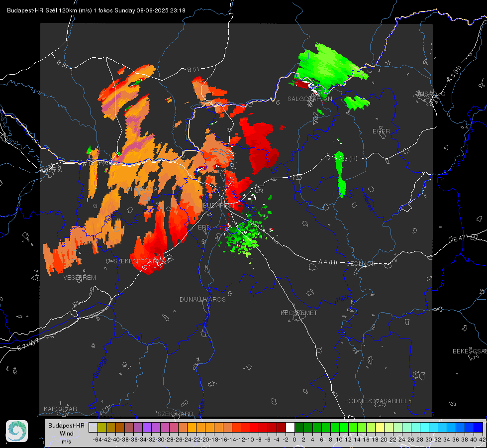Click the dark green swatch between 0 and 2
The height and width of the screenshot is (448, 487).
tap(299, 428)
